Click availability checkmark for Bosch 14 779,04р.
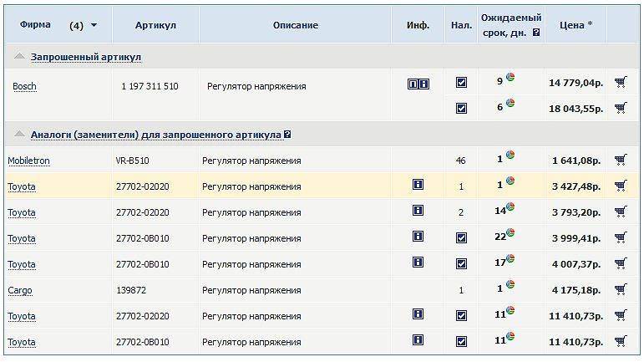The width and height of the screenshot is (644, 362). tap(461, 83)
